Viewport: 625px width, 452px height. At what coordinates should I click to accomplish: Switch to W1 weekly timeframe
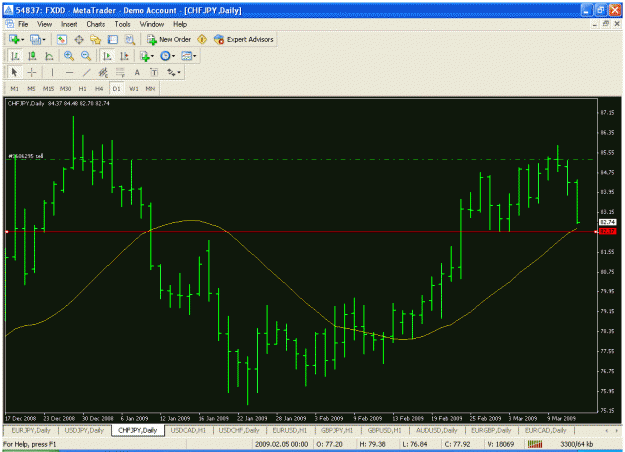(134, 89)
